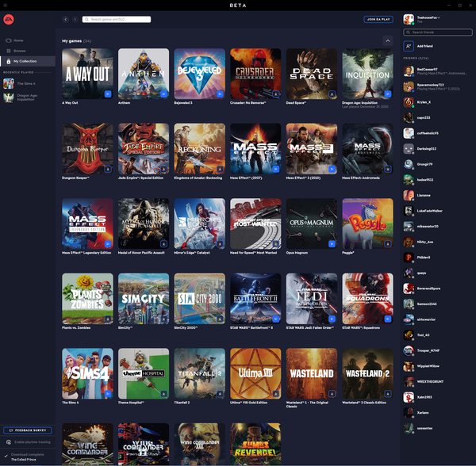Open the Zuma's Revenge game tile
This screenshot has width=476, height=466.
[255, 444]
